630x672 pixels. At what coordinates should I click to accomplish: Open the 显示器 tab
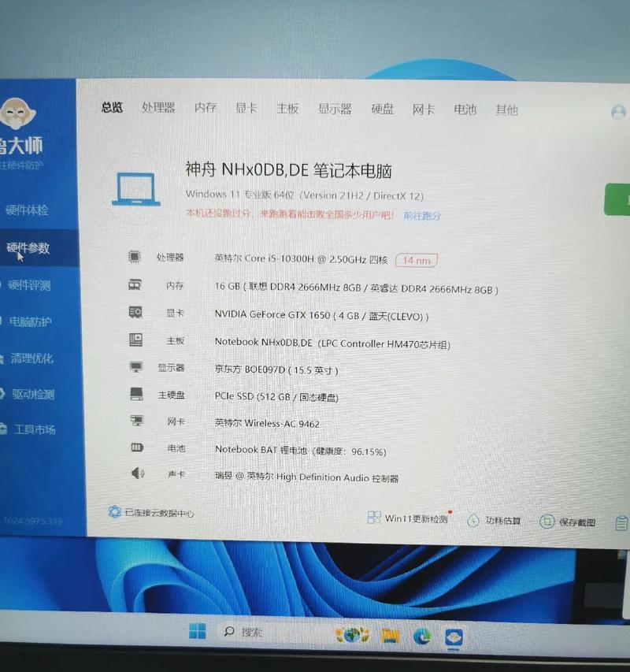pyautogui.click(x=335, y=109)
